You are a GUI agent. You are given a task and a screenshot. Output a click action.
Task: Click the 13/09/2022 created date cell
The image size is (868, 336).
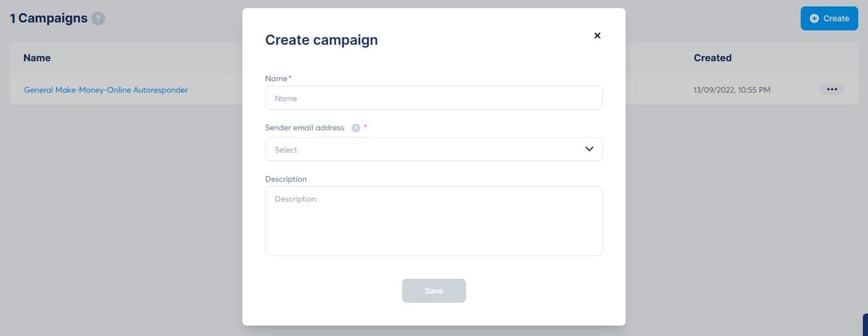[x=731, y=90]
